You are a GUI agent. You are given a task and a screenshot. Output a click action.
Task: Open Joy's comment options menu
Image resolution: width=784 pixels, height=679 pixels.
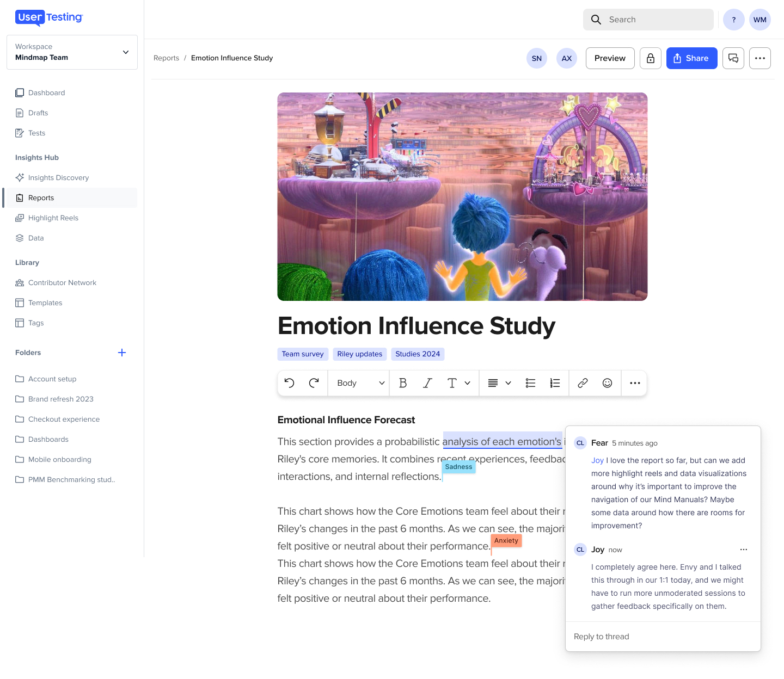point(744,550)
